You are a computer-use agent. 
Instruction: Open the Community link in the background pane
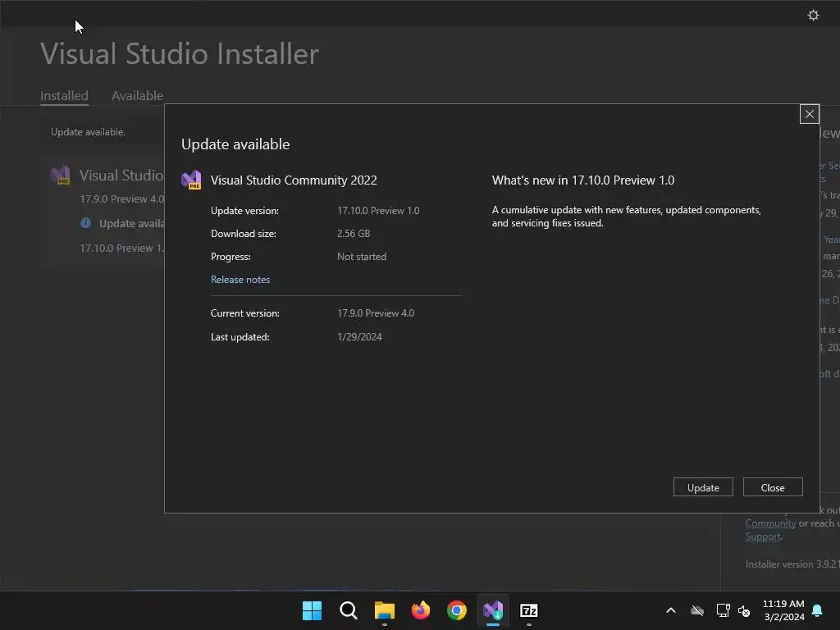770,523
